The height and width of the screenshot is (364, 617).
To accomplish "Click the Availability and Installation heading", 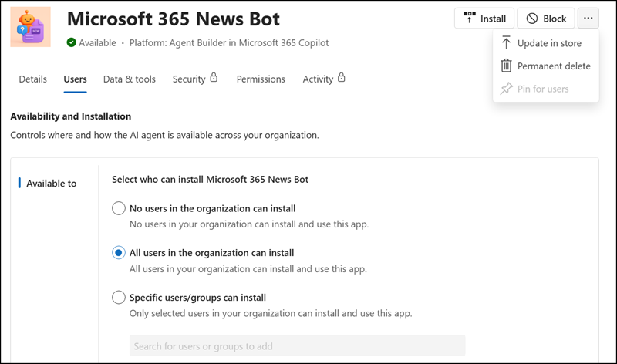I will click(x=71, y=116).
